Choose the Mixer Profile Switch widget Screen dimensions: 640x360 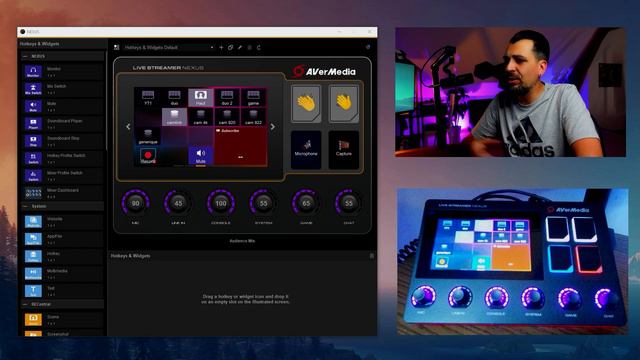coord(63,176)
